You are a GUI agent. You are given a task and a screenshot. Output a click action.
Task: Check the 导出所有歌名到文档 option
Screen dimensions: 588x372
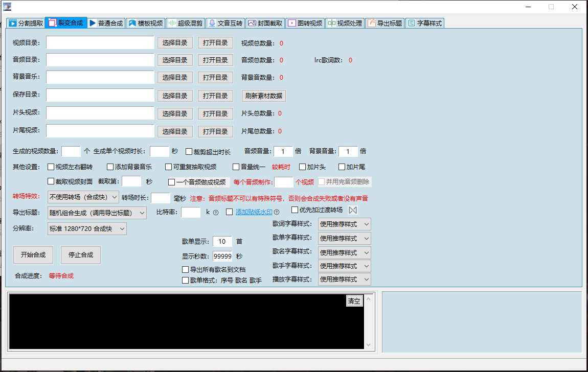(x=186, y=269)
